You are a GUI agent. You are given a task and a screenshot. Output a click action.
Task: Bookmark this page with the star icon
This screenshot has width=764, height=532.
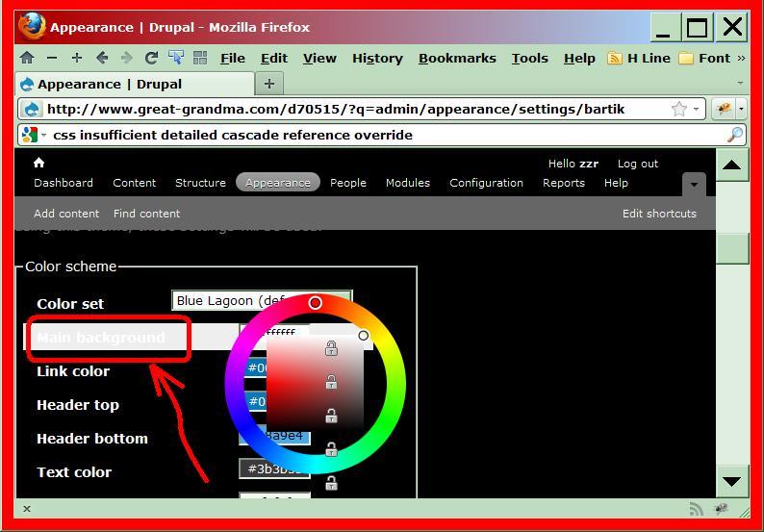point(678,109)
